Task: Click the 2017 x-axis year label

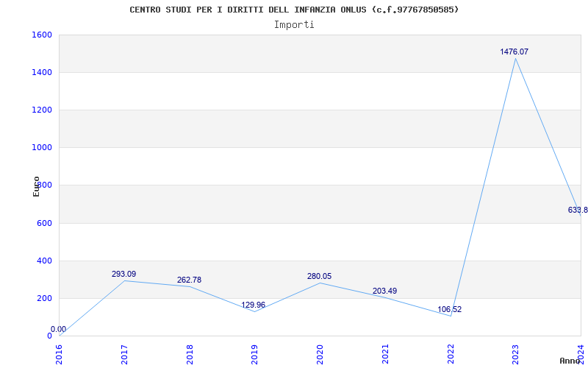Action: (124, 353)
